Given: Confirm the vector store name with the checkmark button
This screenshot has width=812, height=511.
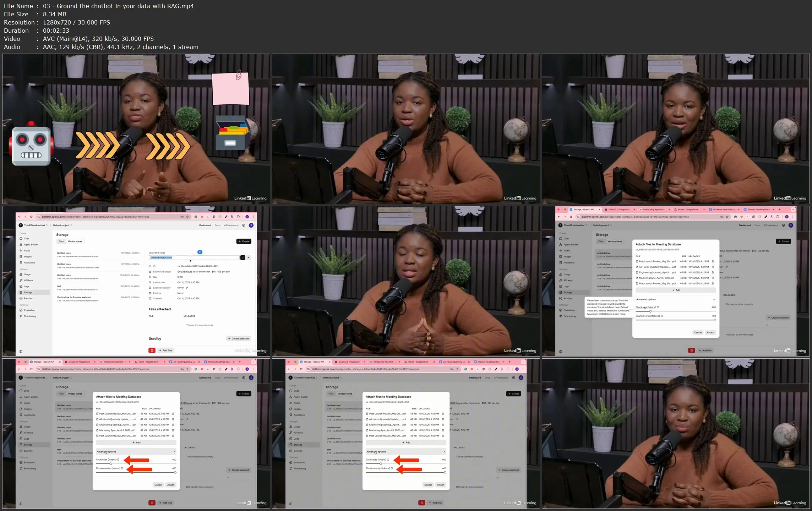Looking at the screenshot, I should click(x=242, y=257).
